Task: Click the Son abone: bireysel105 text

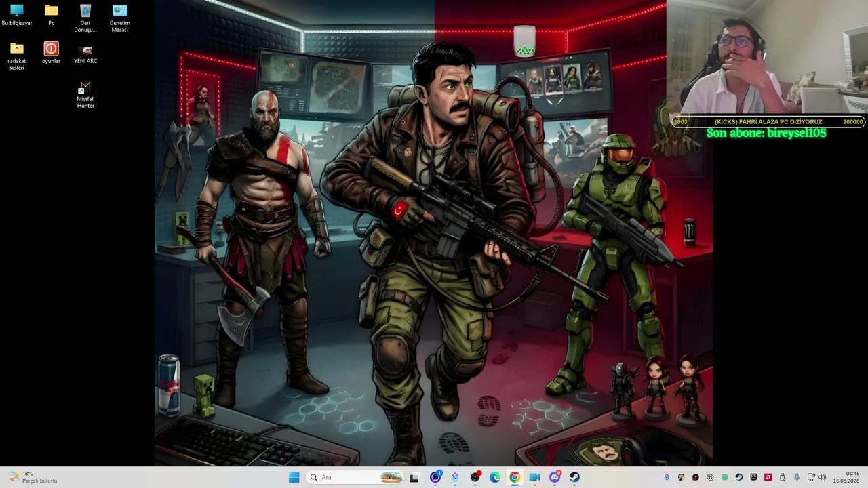Action: tap(766, 133)
